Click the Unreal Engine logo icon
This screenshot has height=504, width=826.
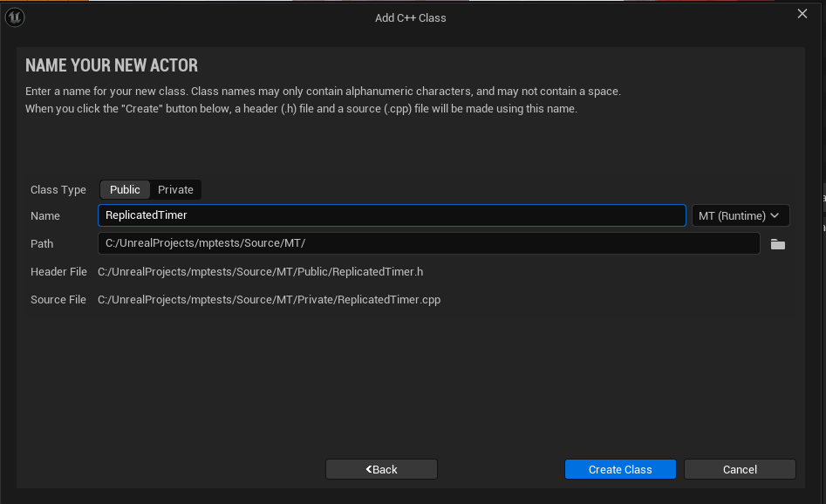[x=15, y=17]
